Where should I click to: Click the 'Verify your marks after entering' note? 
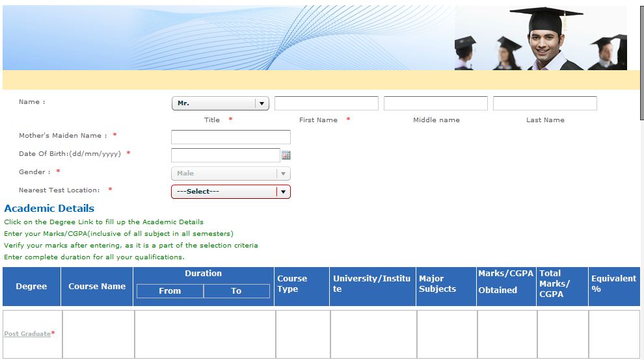131,246
